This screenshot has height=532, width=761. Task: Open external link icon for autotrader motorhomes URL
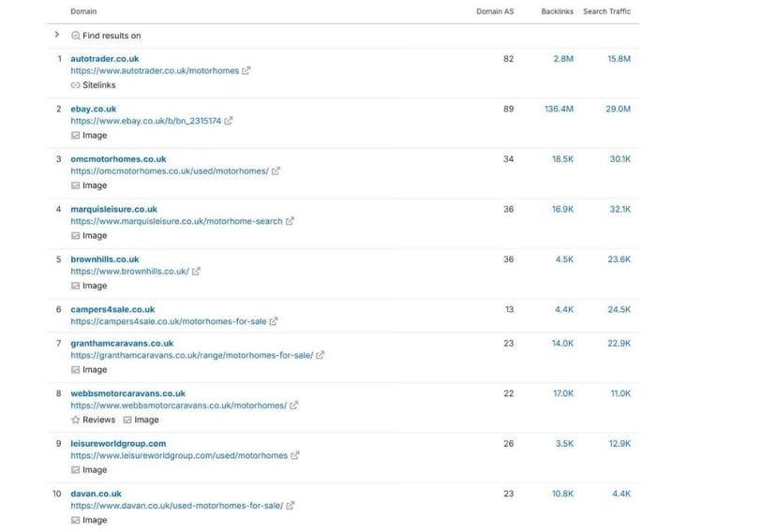(x=246, y=70)
